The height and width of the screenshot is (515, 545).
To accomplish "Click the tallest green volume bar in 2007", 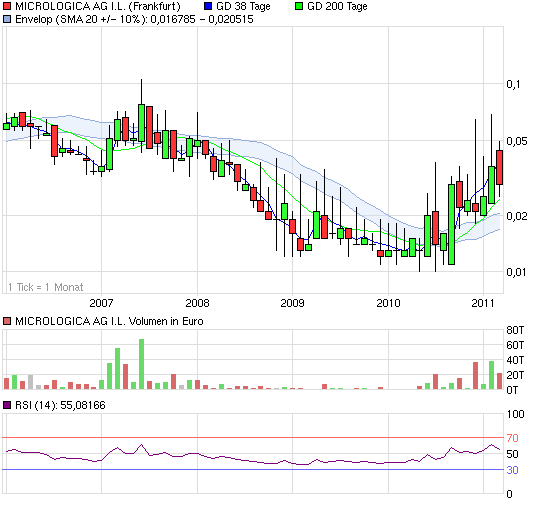I will pos(141,364).
